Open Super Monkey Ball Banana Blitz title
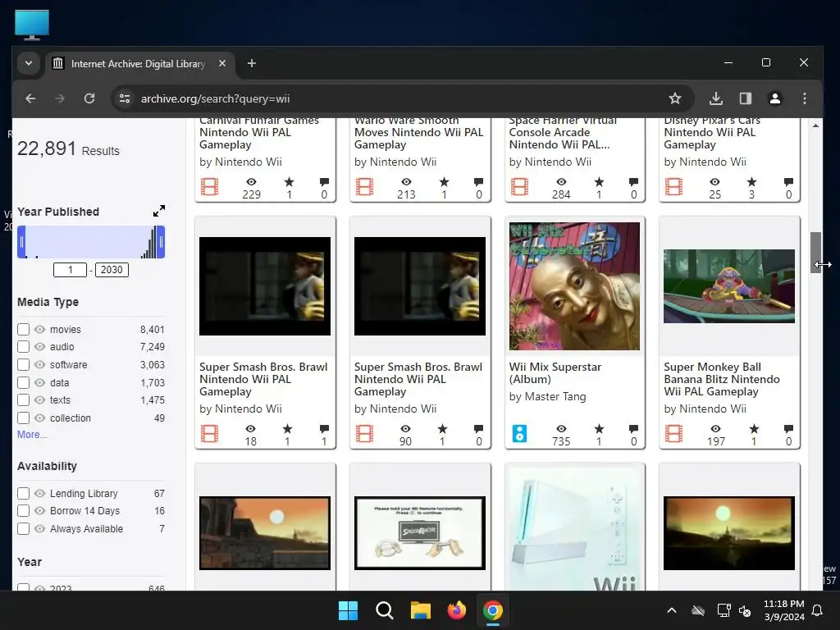The height and width of the screenshot is (630, 840). tap(722, 379)
